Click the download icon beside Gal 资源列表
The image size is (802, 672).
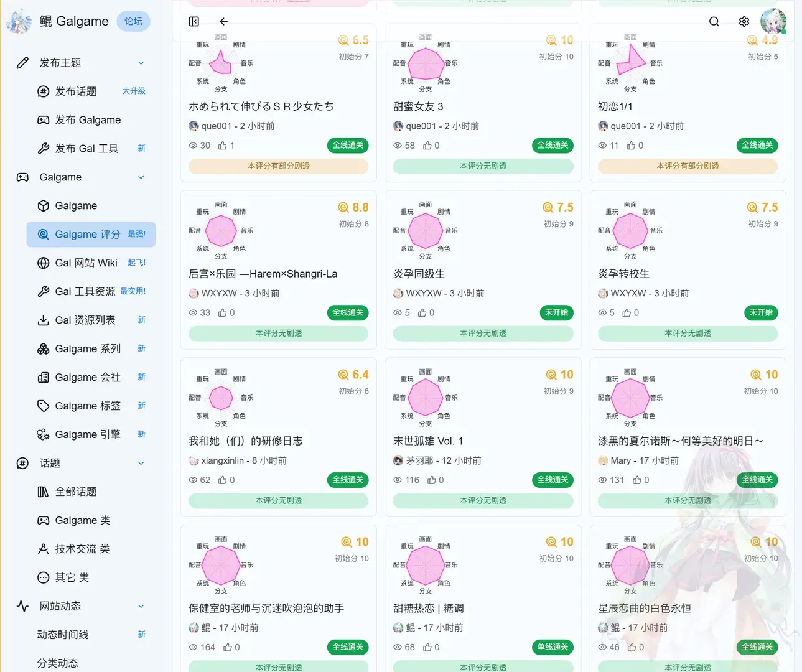[44, 320]
